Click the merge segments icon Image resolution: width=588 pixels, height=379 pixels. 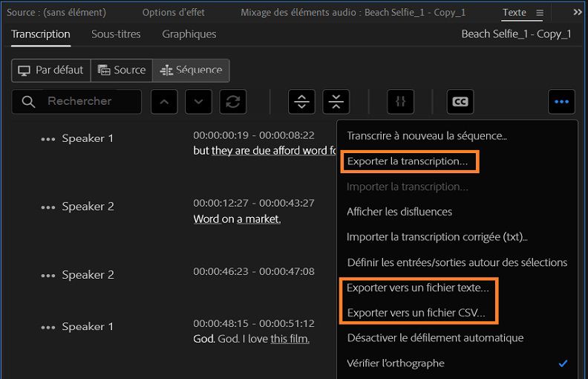(336, 102)
